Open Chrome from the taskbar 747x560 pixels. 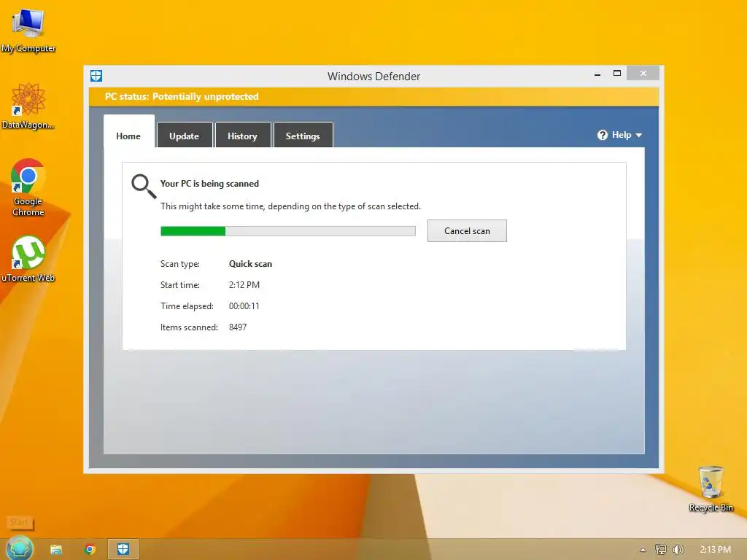[x=90, y=550]
